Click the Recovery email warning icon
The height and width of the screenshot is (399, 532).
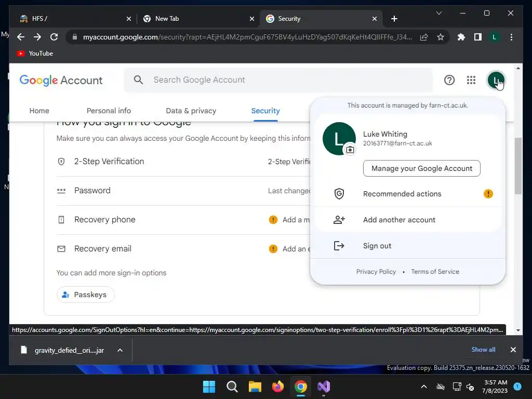(273, 249)
